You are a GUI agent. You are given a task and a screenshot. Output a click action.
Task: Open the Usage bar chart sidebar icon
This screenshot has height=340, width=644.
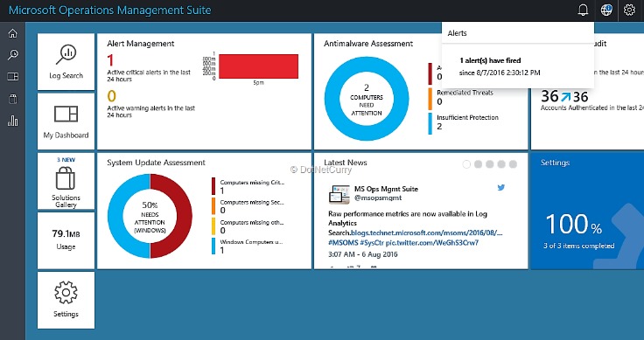[x=13, y=121]
